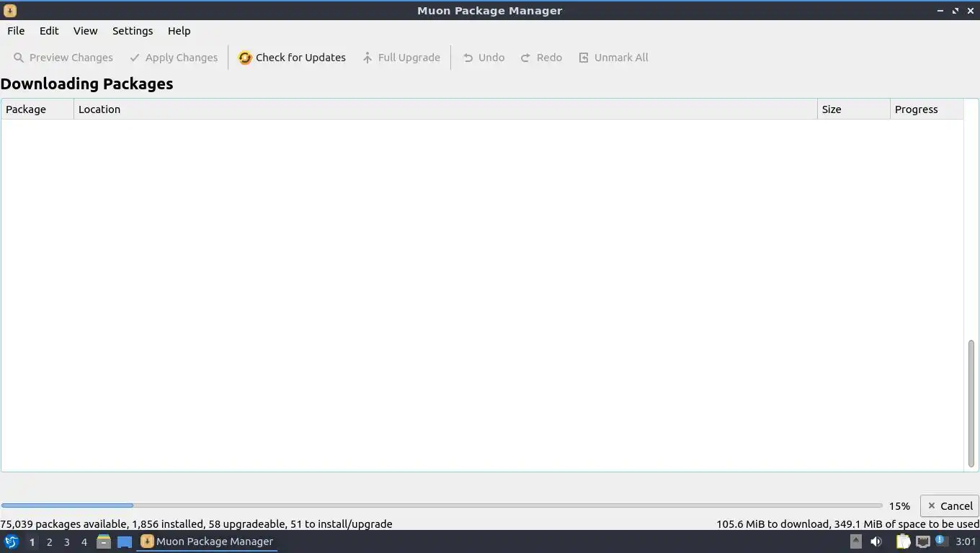Image resolution: width=980 pixels, height=553 pixels.
Task: Open the file manager taskbar launcher
Action: [x=104, y=541]
